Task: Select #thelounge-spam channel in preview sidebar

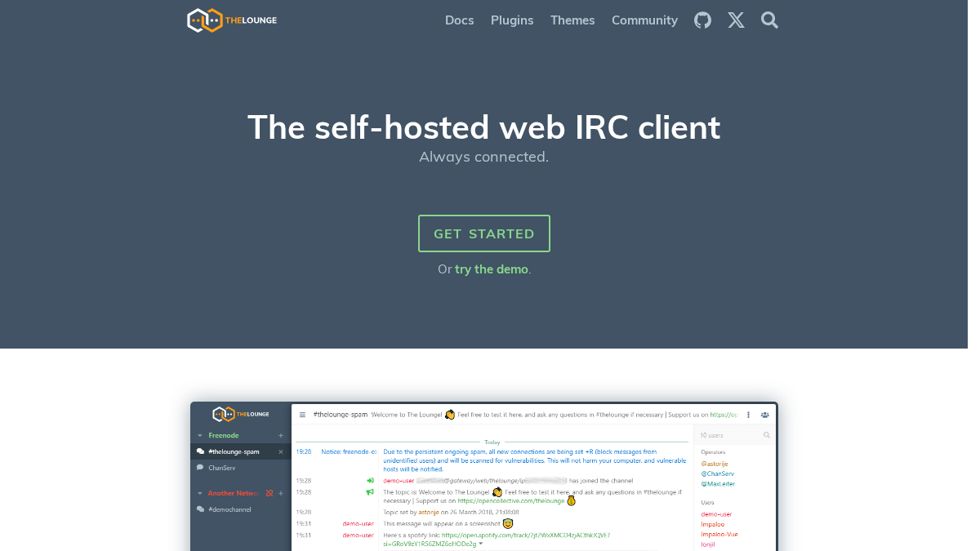Action: (x=240, y=451)
